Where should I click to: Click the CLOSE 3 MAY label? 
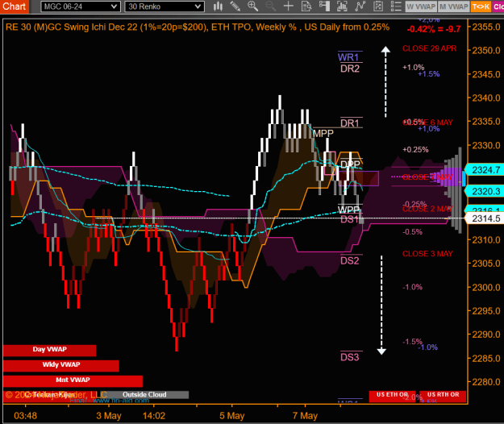click(427, 254)
